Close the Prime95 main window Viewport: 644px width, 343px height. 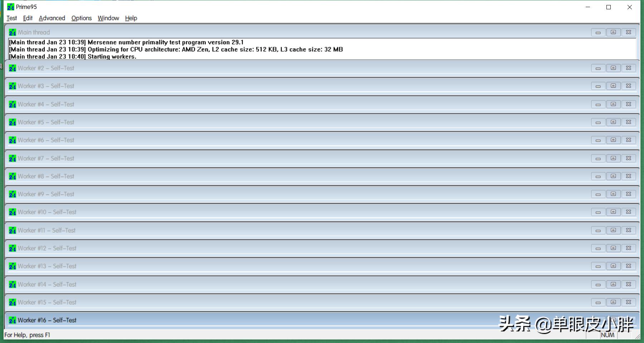tap(629, 7)
